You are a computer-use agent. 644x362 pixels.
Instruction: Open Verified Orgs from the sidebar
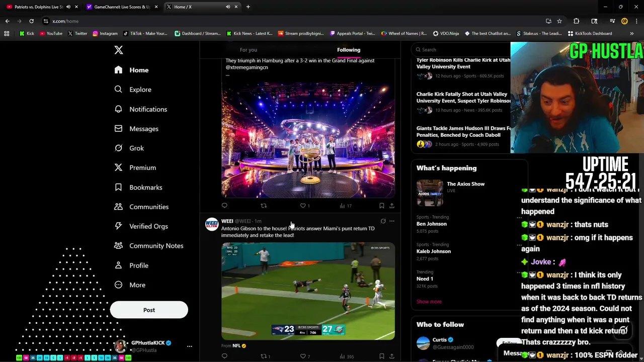[x=141, y=226]
